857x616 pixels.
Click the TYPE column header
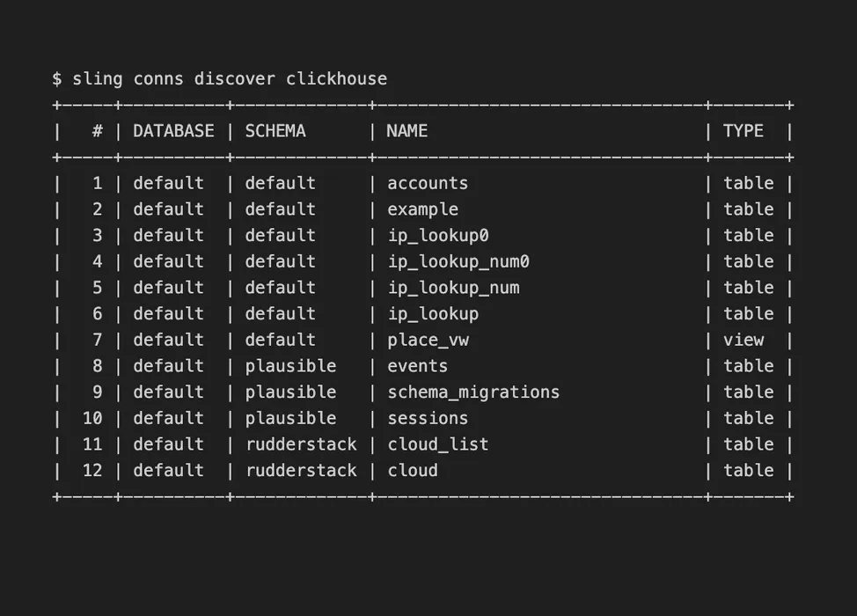pos(743,131)
